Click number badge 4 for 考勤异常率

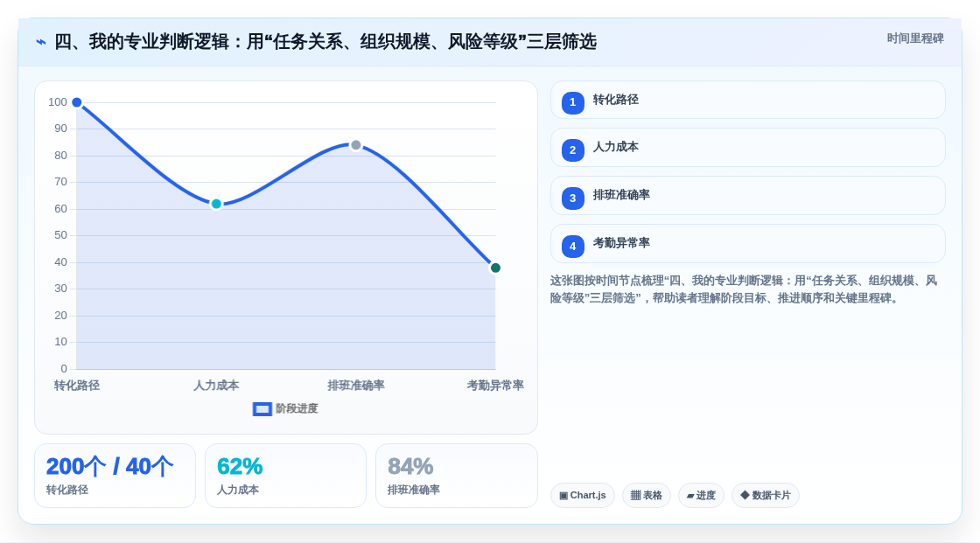coord(572,247)
